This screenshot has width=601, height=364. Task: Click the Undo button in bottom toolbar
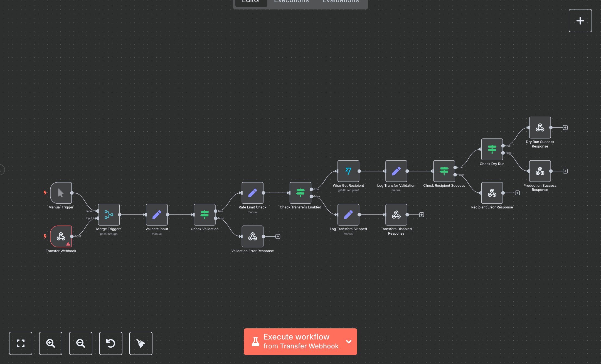pos(111,343)
